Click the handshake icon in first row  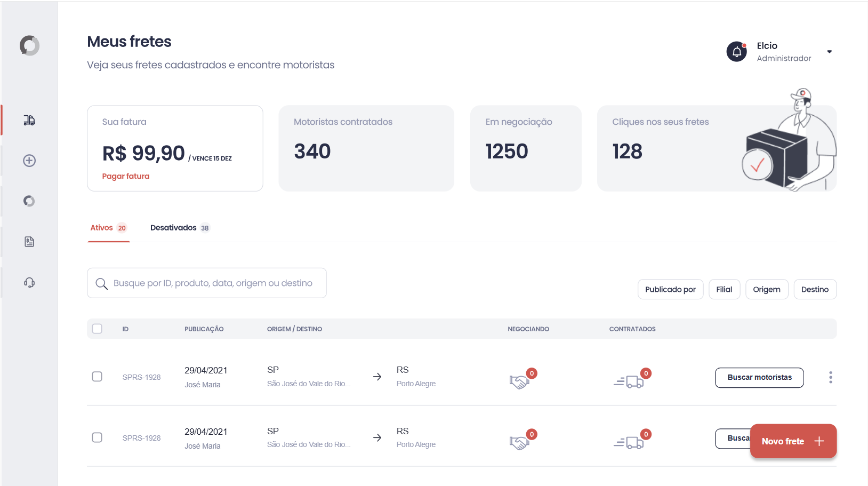coord(519,381)
